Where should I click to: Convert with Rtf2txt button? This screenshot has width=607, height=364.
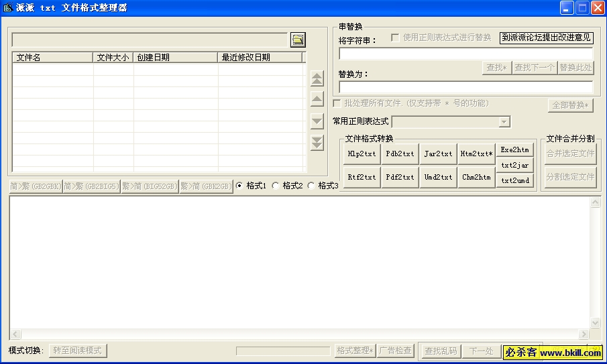pyautogui.click(x=362, y=178)
